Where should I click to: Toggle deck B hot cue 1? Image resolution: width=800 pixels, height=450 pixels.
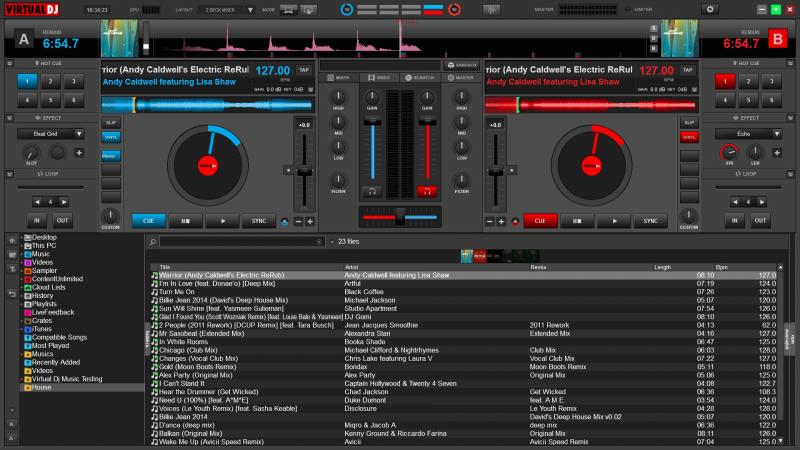pyautogui.click(x=725, y=81)
